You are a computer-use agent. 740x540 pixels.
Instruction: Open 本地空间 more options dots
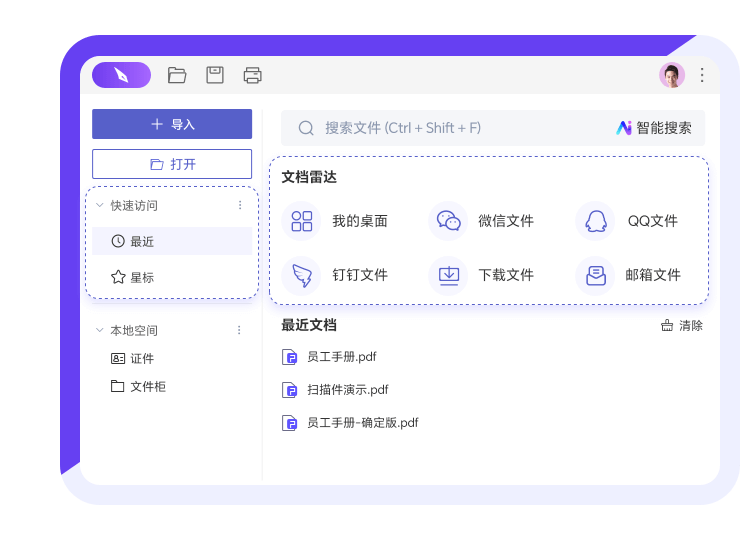(239, 330)
